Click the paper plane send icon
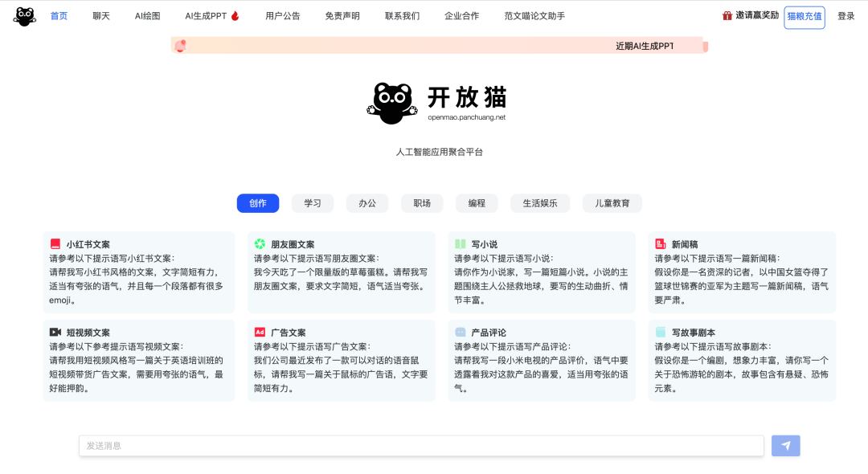This screenshot has width=868, height=474. (x=784, y=445)
